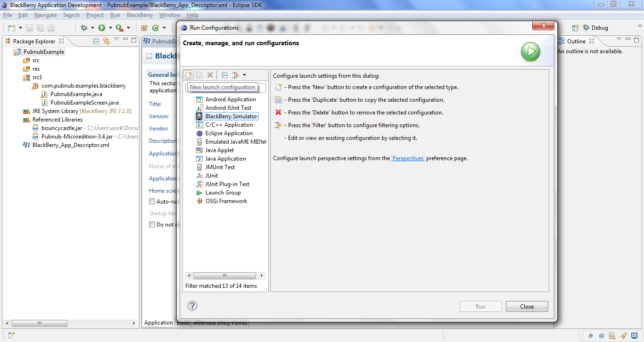
Task: Open the Window menu
Action: click(170, 15)
